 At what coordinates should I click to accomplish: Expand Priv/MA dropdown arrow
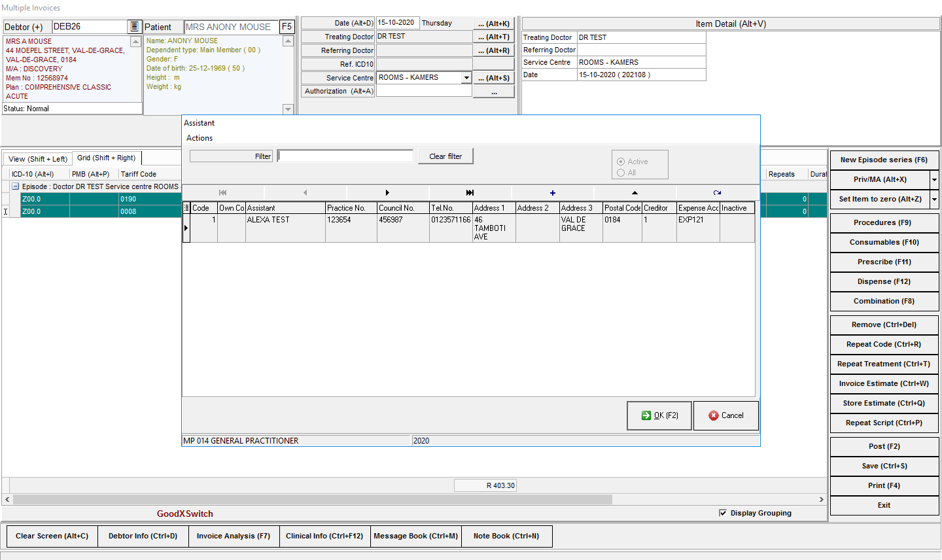coord(934,179)
